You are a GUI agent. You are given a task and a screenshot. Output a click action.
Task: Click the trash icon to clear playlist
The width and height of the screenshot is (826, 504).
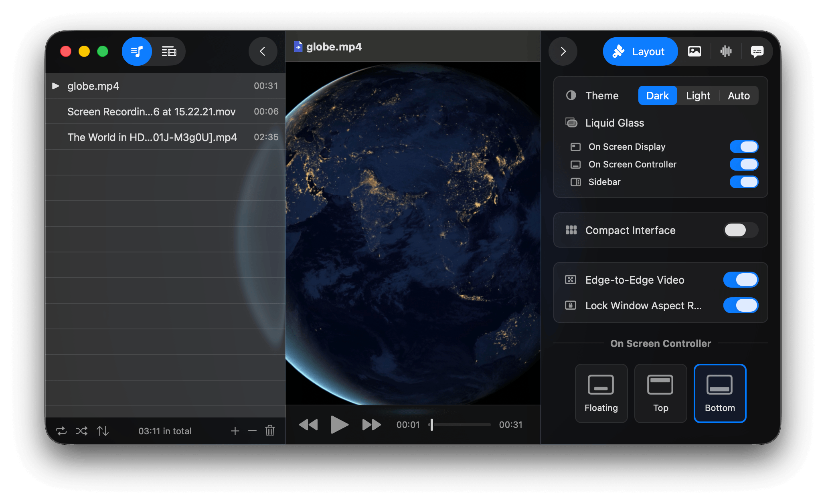[x=270, y=431]
